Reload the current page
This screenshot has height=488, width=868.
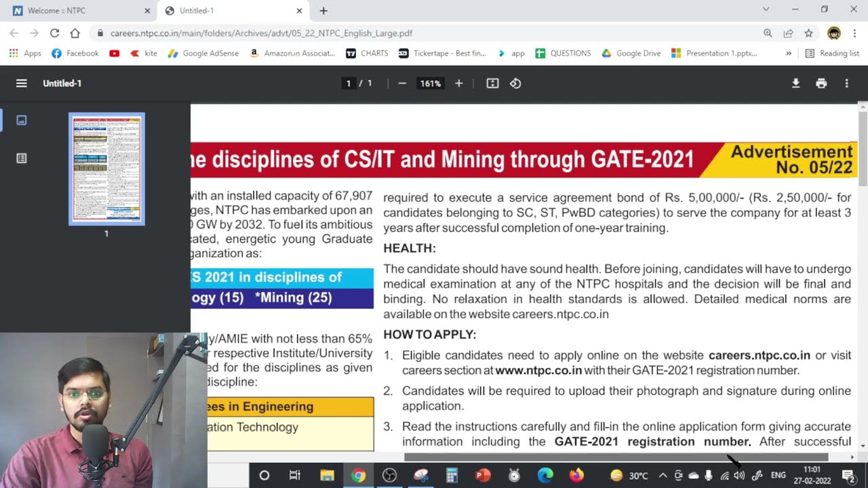click(54, 33)
